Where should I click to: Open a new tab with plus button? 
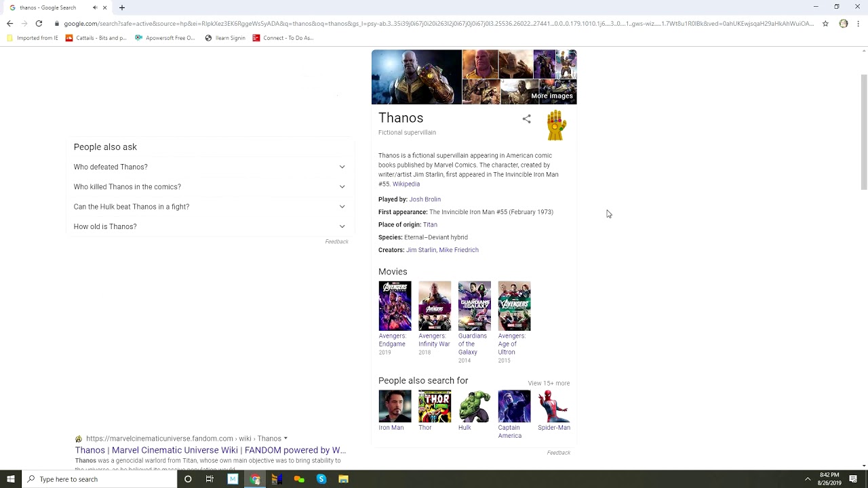[122, 7]
